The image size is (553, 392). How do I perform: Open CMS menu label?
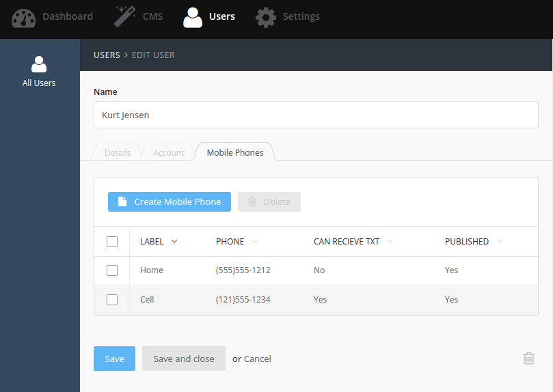(152, 16)
